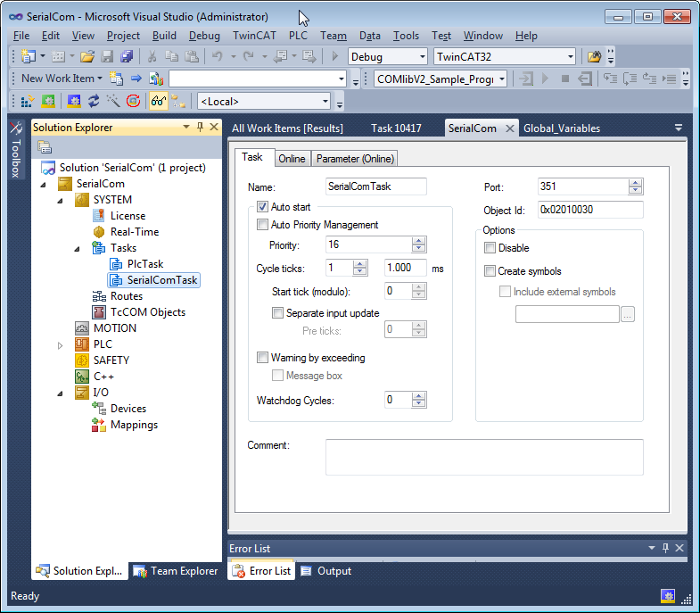Show the Output panel tab

(x=325, y=571)
